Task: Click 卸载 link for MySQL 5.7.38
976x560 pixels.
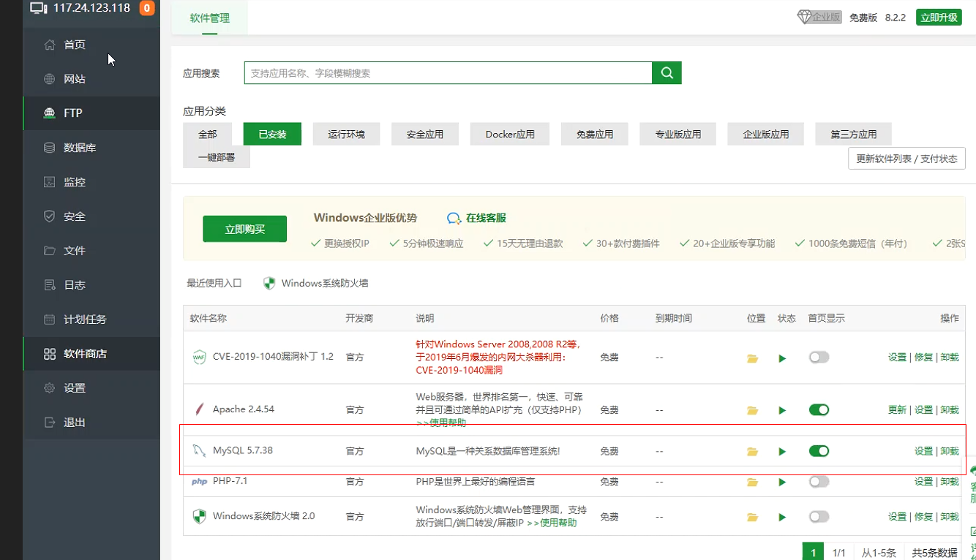Action: [950, 451]
